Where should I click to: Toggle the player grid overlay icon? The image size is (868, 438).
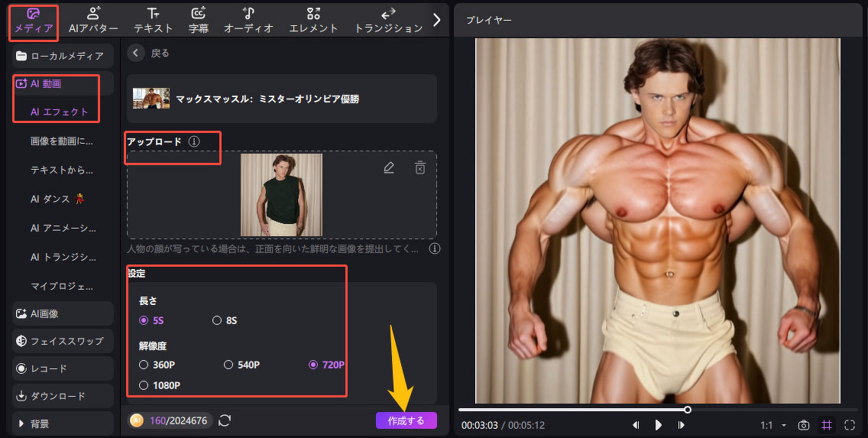tap(827, 425)
